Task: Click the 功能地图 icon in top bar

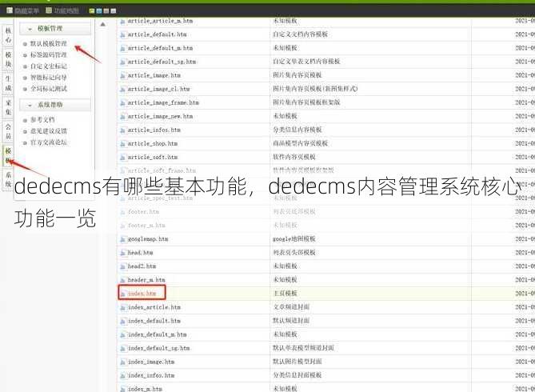Action: click(x=49, y=10)
